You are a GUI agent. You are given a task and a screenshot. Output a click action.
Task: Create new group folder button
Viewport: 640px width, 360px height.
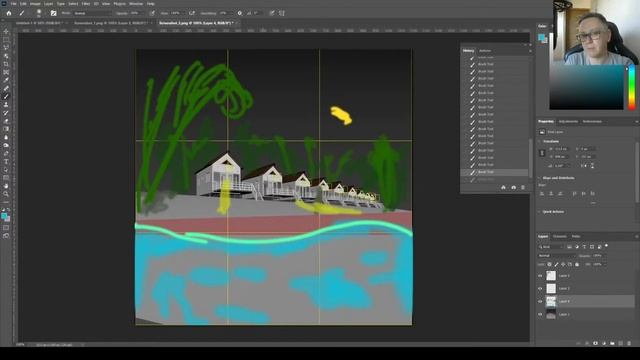612,343
